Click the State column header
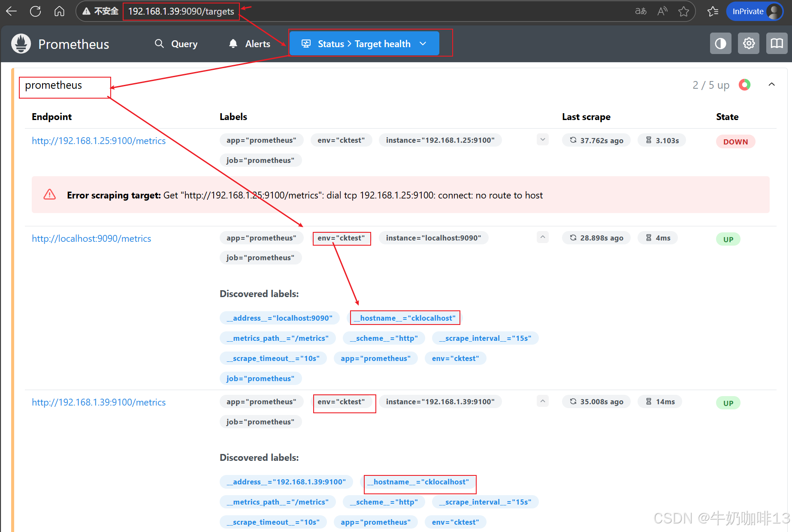792x532 pixels. 727,117
